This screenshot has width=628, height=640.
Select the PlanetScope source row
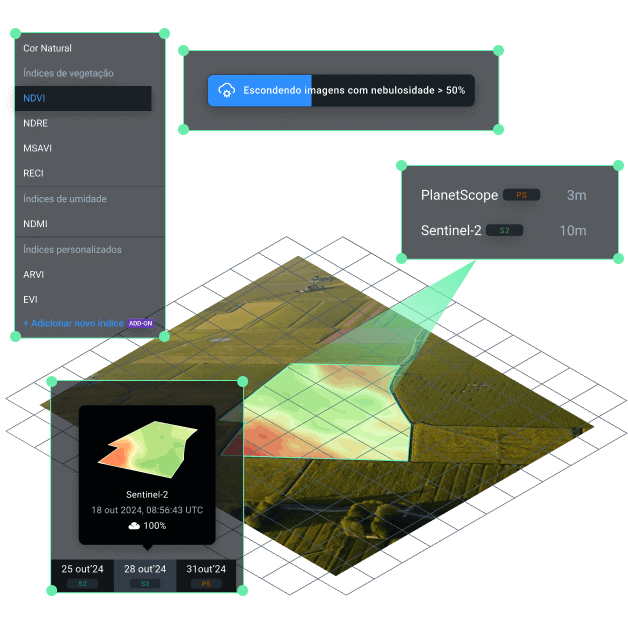pos(504,195)
